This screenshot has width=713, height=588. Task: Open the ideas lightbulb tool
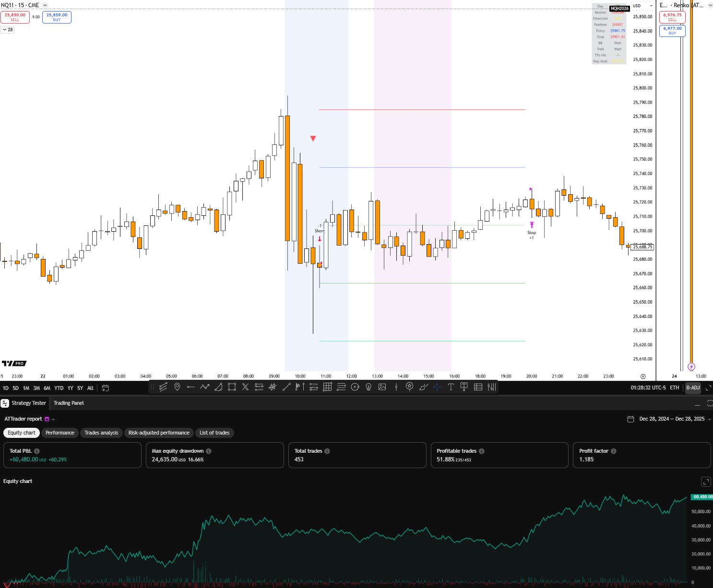click(x=368, y=387)
